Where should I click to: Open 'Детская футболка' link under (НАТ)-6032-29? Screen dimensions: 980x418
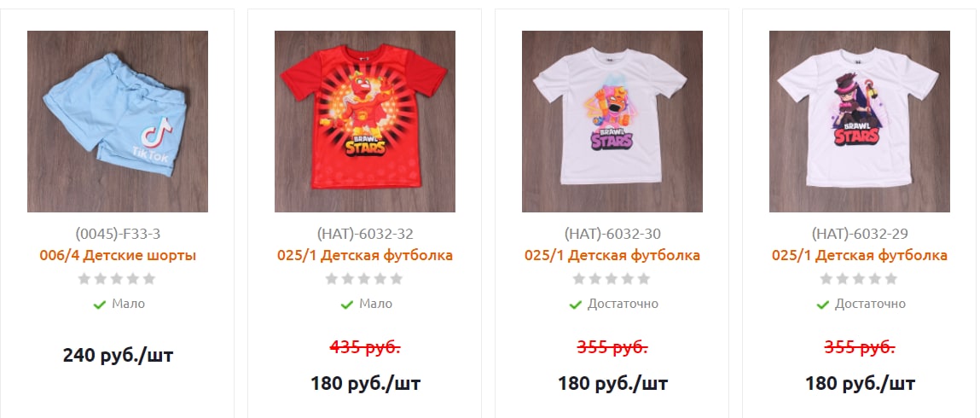[860, 255]
